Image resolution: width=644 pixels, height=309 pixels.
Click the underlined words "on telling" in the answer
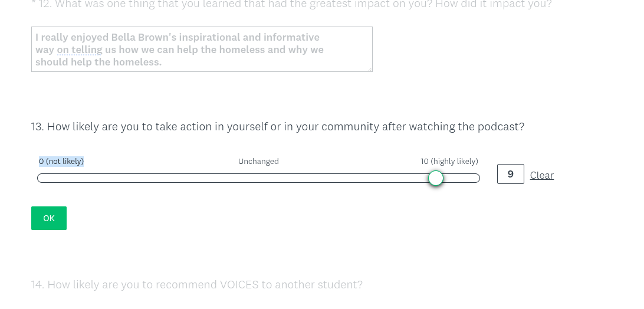coord(79,50)
